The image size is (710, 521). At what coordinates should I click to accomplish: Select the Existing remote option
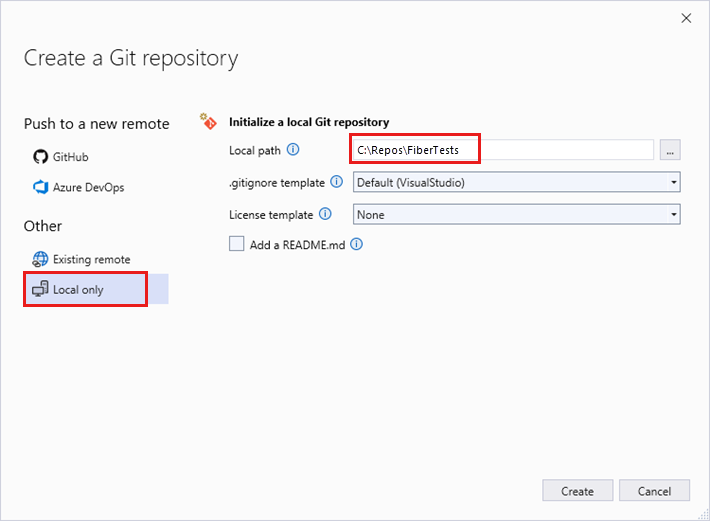[91, 259]
